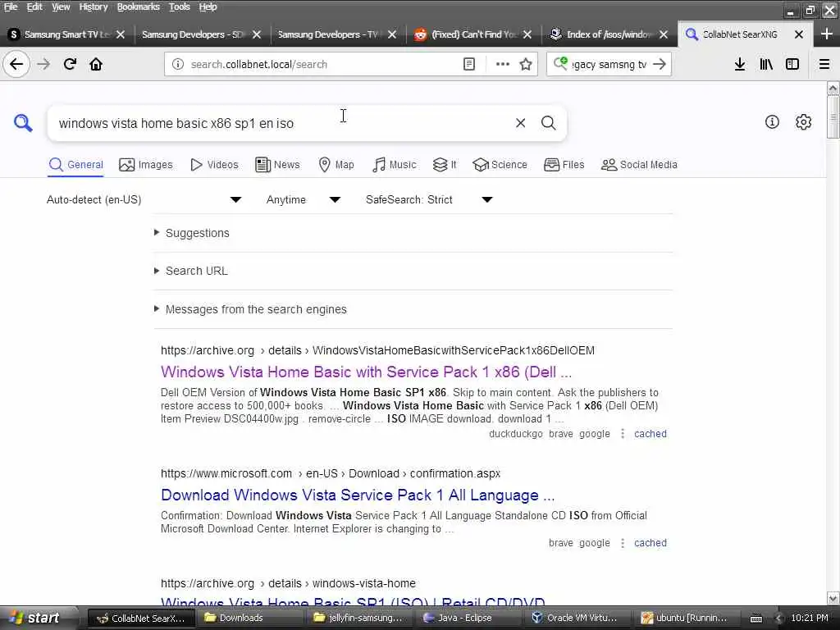
Task: Open the File menu
Action: tap(11, 7)
